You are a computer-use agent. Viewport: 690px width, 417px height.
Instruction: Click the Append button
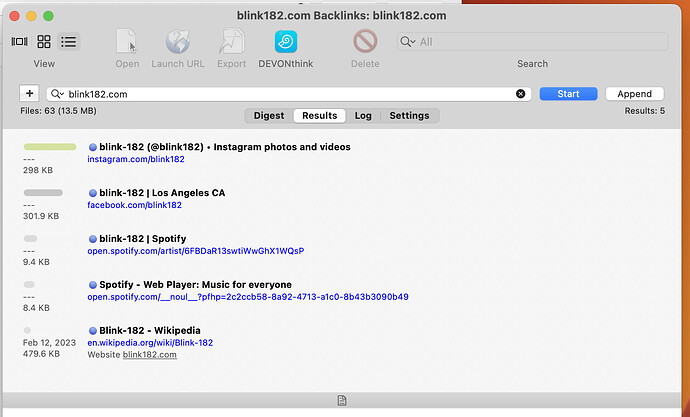pos(634,94)
